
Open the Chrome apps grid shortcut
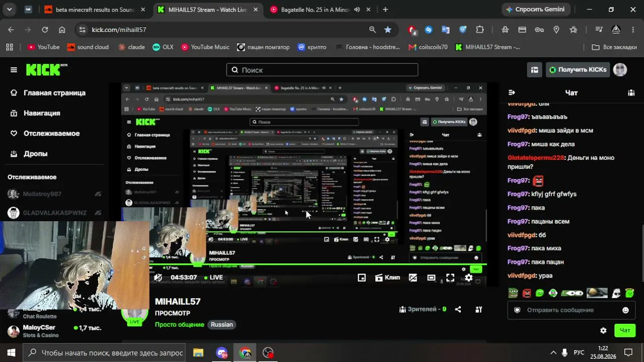(9, 47)
